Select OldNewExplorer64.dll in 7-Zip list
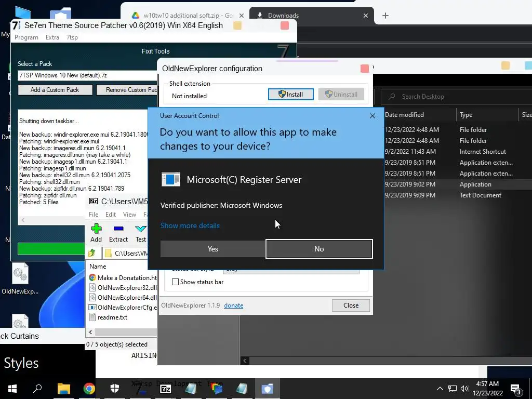The height and width of the screenshot is (399, 532). coord(123,298)
